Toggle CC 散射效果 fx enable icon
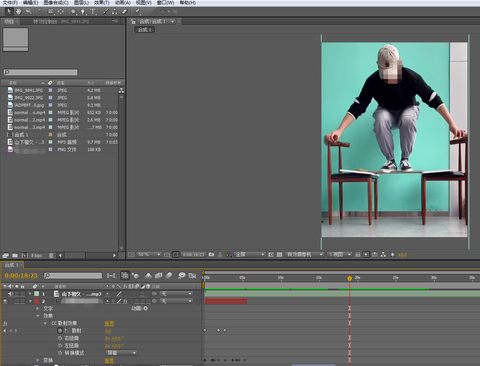The width and height of the screenshot is (480, 366). point(5,323)
